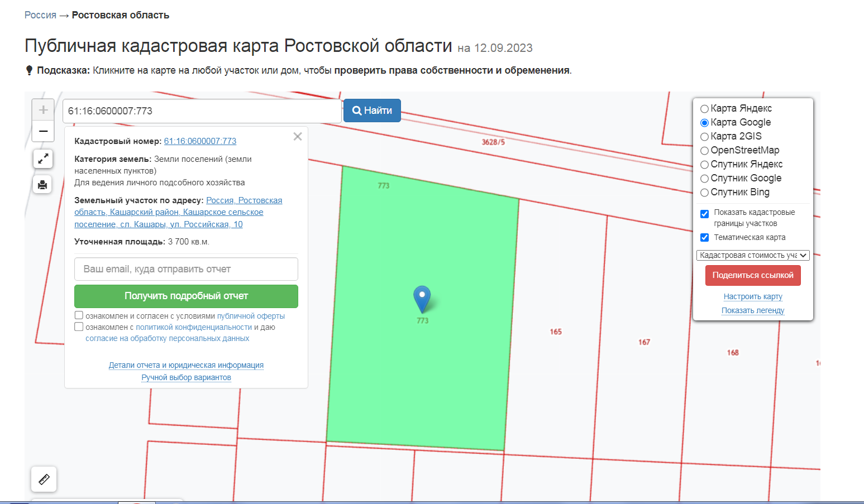Select Спутник Bing satellite layer

pos(705,193)
